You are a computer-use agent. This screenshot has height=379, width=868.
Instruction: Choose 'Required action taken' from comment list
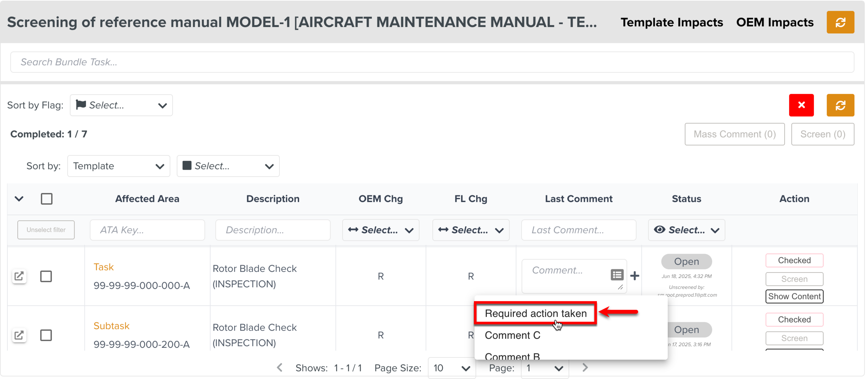(x=535, y=313)
